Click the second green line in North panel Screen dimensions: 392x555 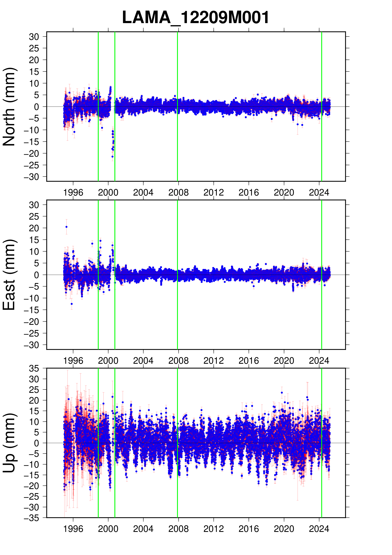point(115,60)
